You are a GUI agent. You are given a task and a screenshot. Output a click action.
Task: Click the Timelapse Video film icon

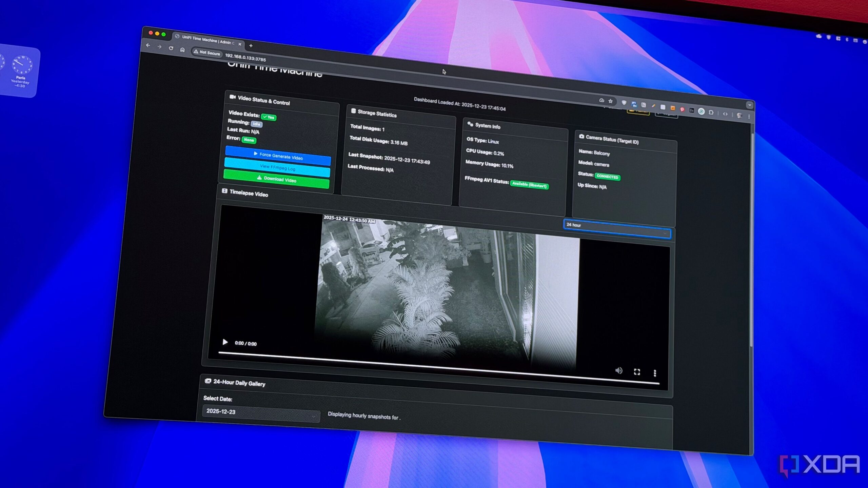point(224,191)
